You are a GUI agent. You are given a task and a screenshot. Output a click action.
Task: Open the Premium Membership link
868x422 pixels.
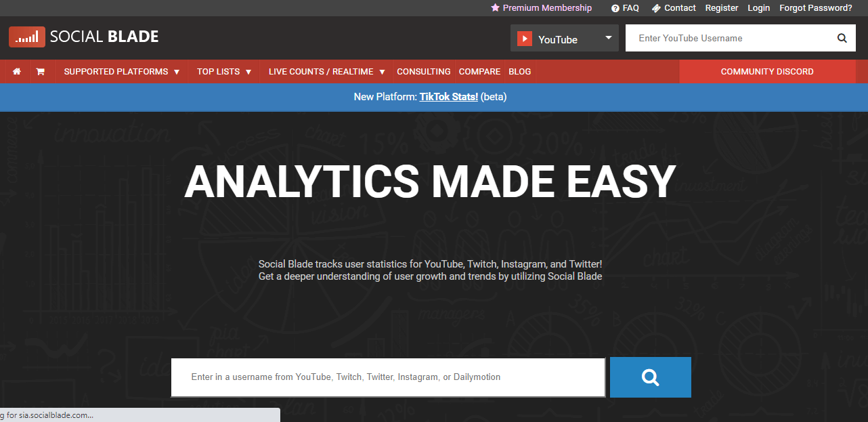[x=547, y=8]
